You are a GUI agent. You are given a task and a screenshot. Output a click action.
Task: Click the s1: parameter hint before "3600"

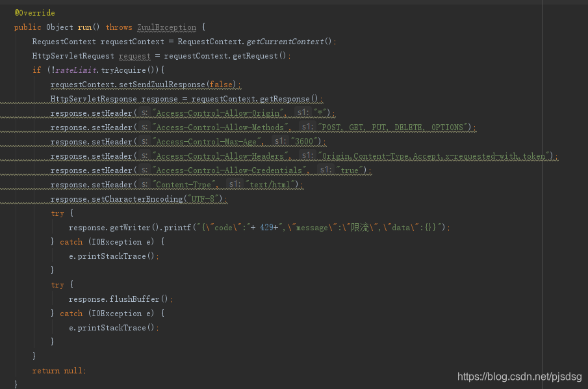click(280, 142)
